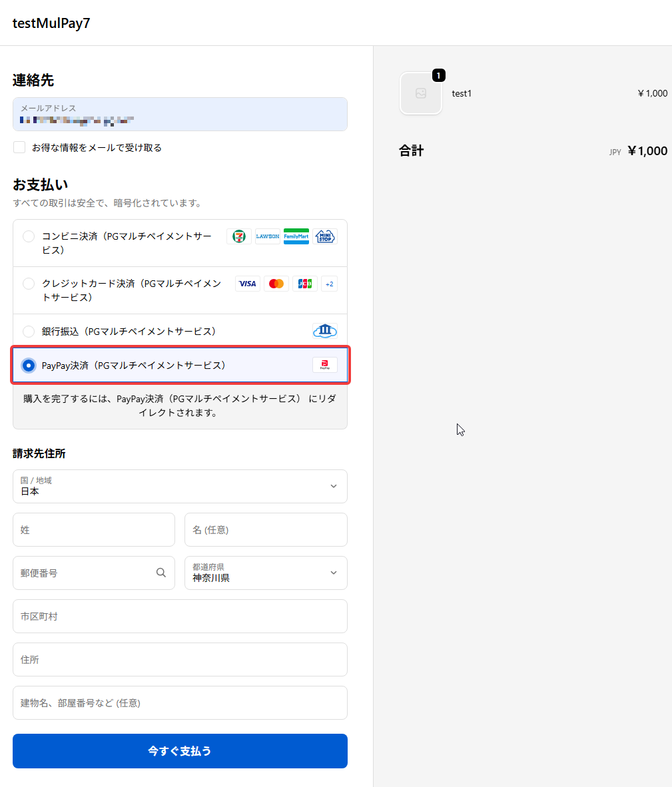
Task: Click the 名 (任意) input field
Action: click(x=266, y=529)
